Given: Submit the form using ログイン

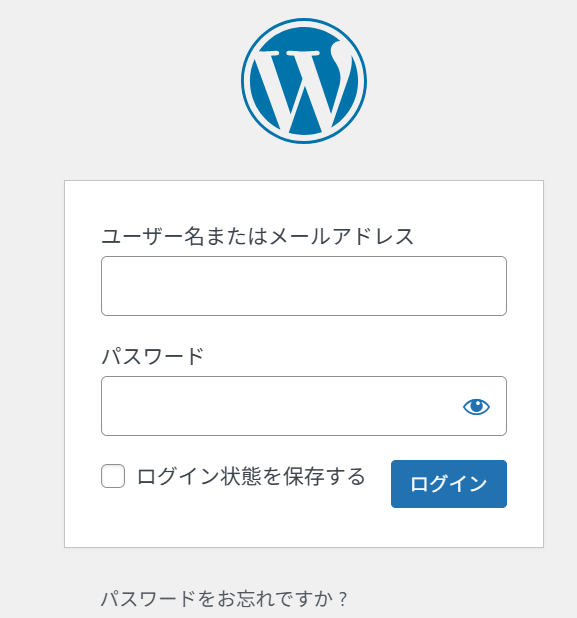Looking at the screenshot, I should (449, 484).
